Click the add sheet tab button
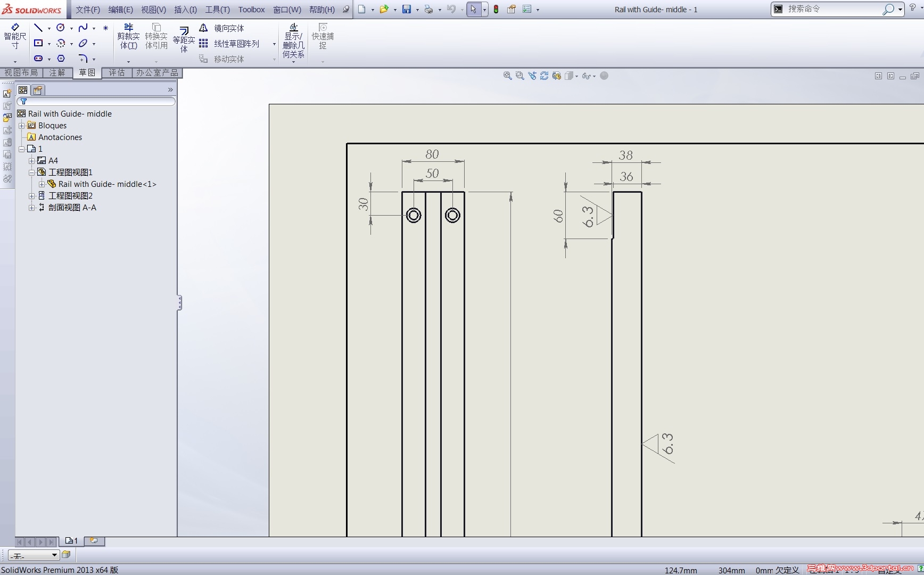The height and width of the screenshot is (575, 924). [94, 541]
